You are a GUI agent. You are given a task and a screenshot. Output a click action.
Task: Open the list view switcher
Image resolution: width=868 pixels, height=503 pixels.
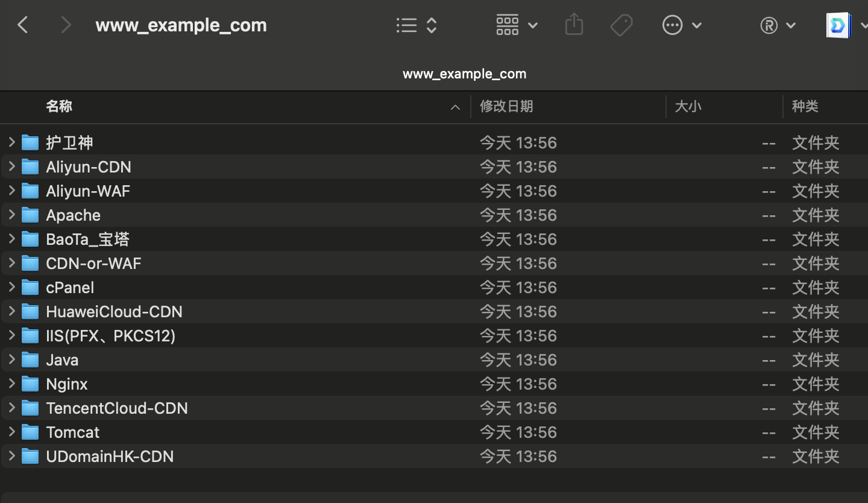[416, 25]
